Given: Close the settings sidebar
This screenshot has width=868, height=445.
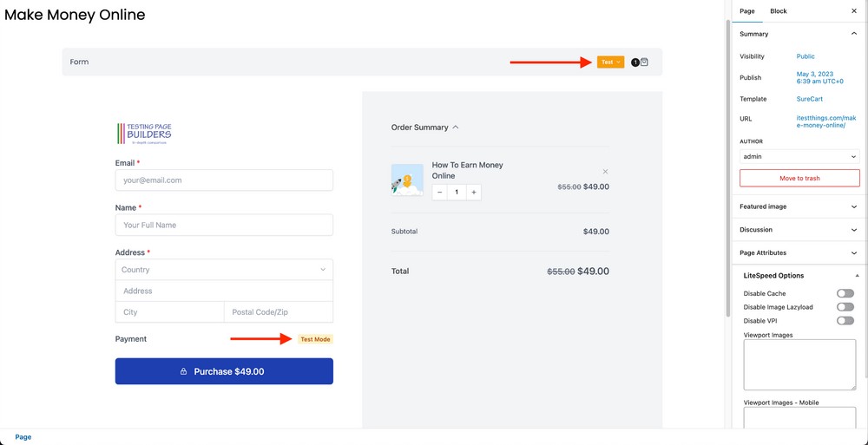Looking at the screenshot, I should click(853, 10).
